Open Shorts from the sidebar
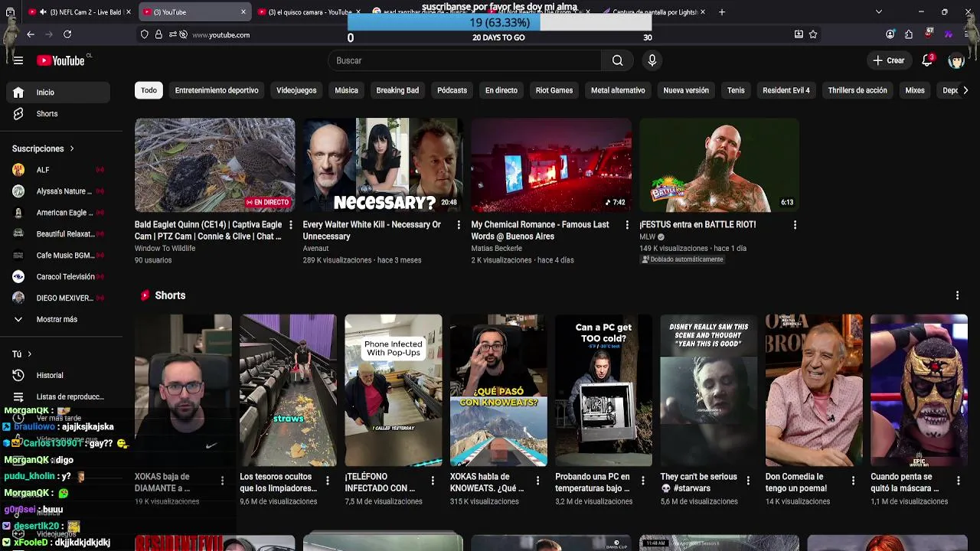The image size is (980, 551). pos(59,113)
